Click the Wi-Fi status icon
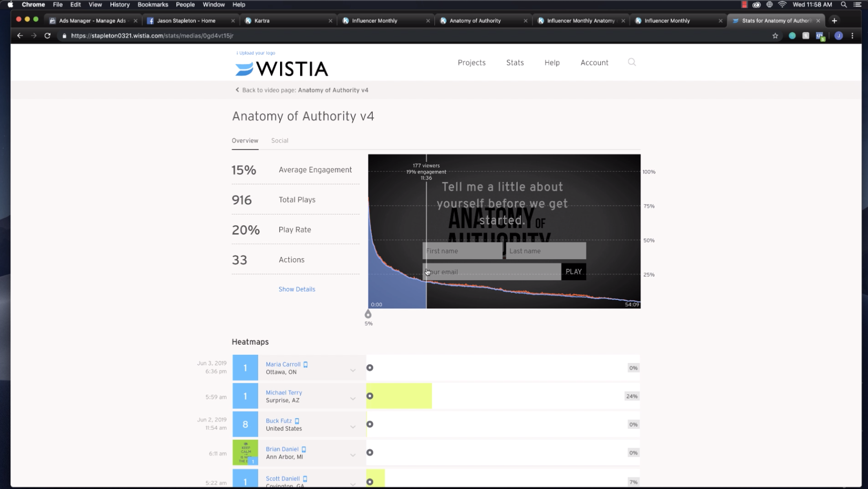 click(x=782, y=5)
